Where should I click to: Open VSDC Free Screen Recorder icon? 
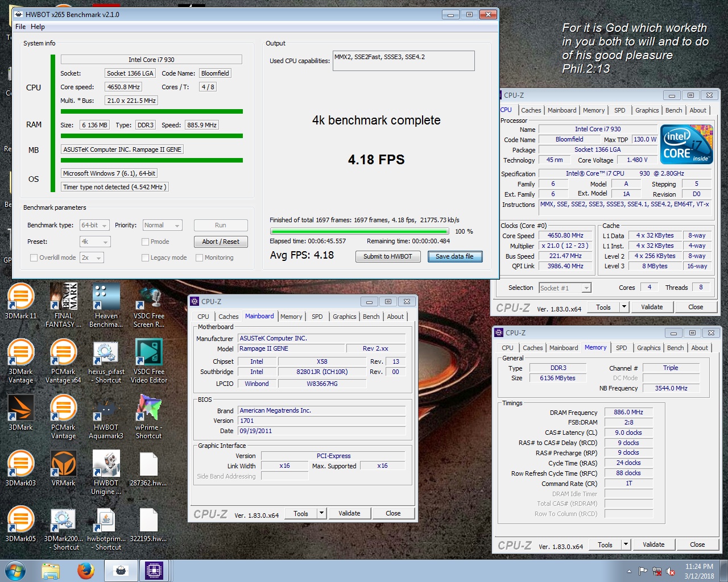click(149, 305)
